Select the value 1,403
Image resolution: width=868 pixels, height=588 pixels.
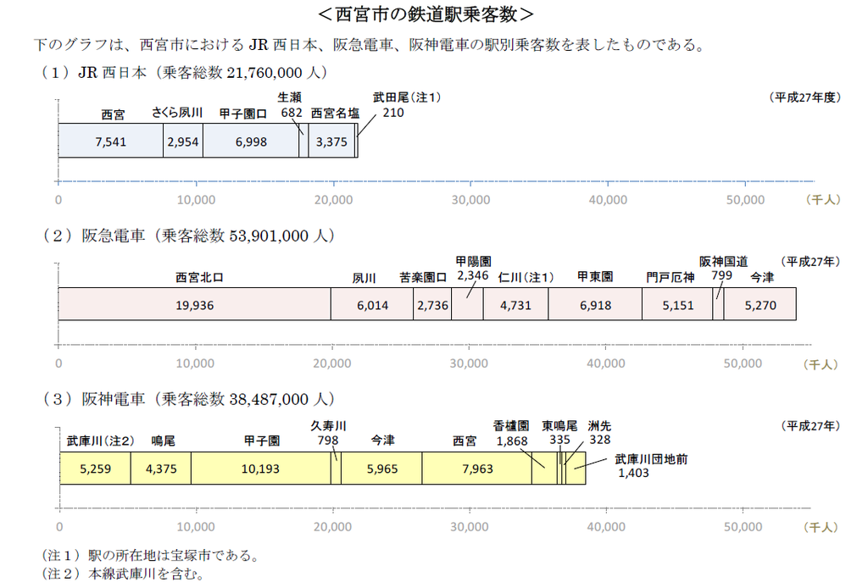tap(633, 473)
